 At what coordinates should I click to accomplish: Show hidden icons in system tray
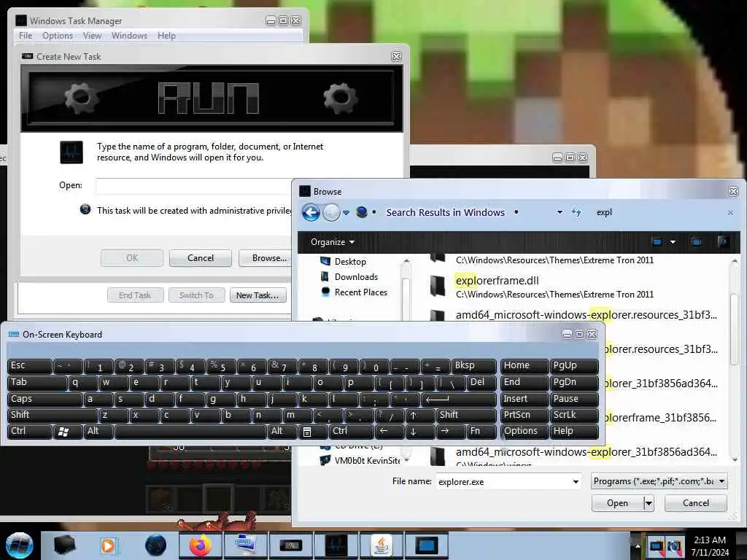pos(638,545)
